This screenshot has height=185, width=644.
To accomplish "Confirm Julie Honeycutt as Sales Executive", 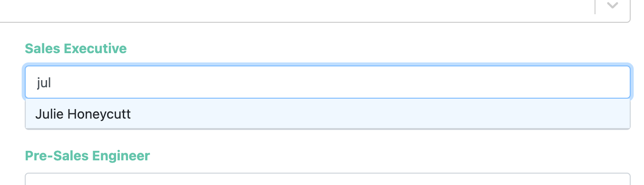I will [327, 114].
